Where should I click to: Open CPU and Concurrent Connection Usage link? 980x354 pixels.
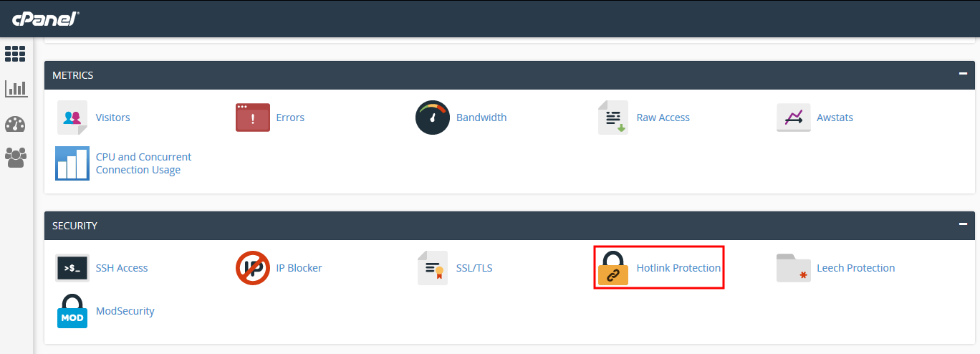143,163
